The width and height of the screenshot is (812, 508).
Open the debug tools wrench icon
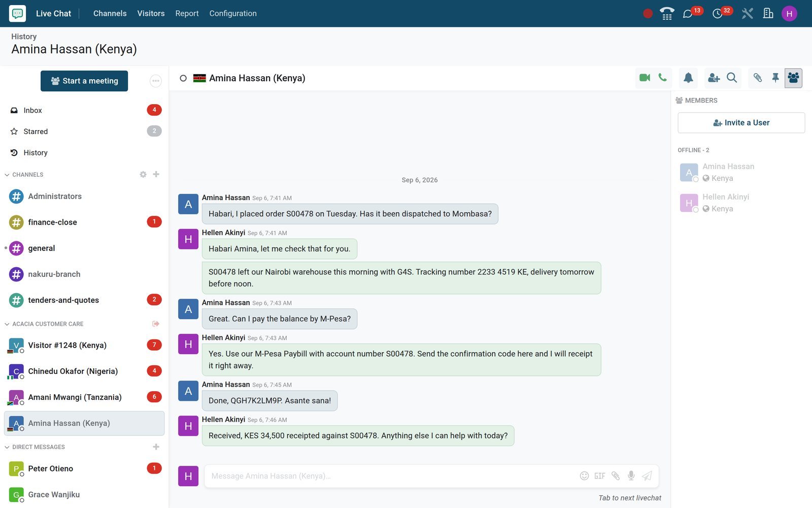(x=747, y=13)
